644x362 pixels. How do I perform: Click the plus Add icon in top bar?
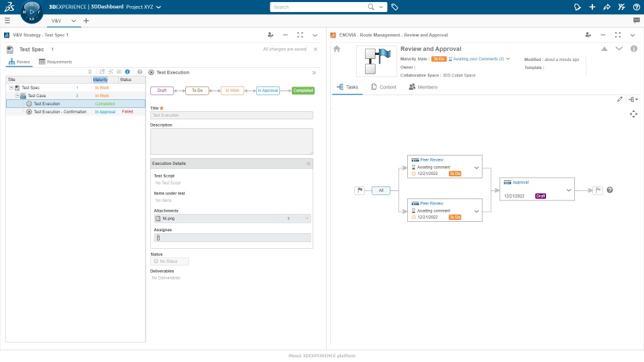(x=592, y=7)
